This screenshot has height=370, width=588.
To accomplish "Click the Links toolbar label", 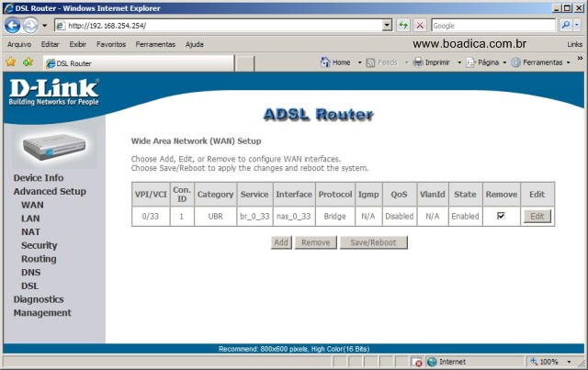I will coord(574,44).
